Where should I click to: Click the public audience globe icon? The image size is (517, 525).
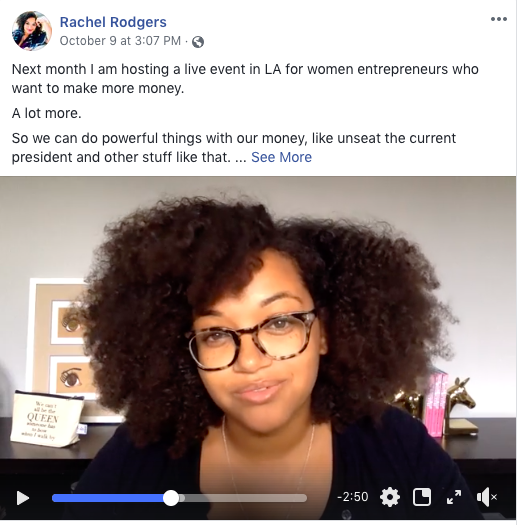[198, 42]
